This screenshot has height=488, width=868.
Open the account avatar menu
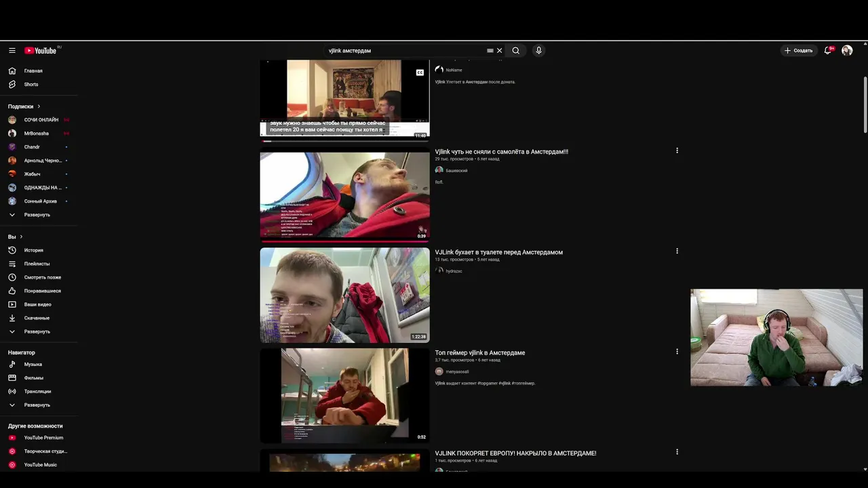click(x=847, y=50)
